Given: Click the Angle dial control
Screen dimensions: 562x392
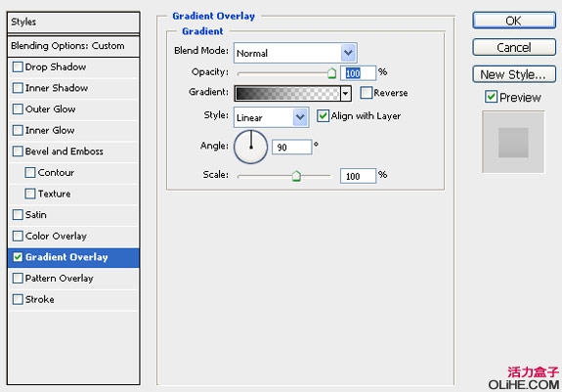Looking at the screenshot, I should coord(250,147).
